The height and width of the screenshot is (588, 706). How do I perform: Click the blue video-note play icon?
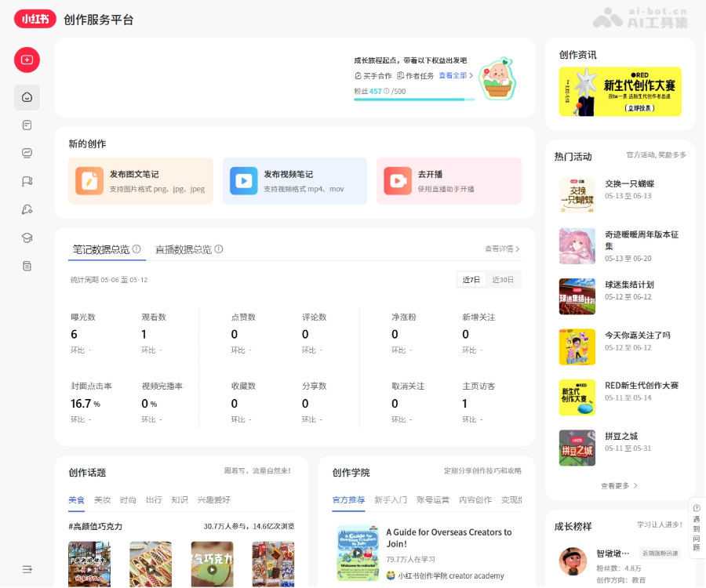244,181
